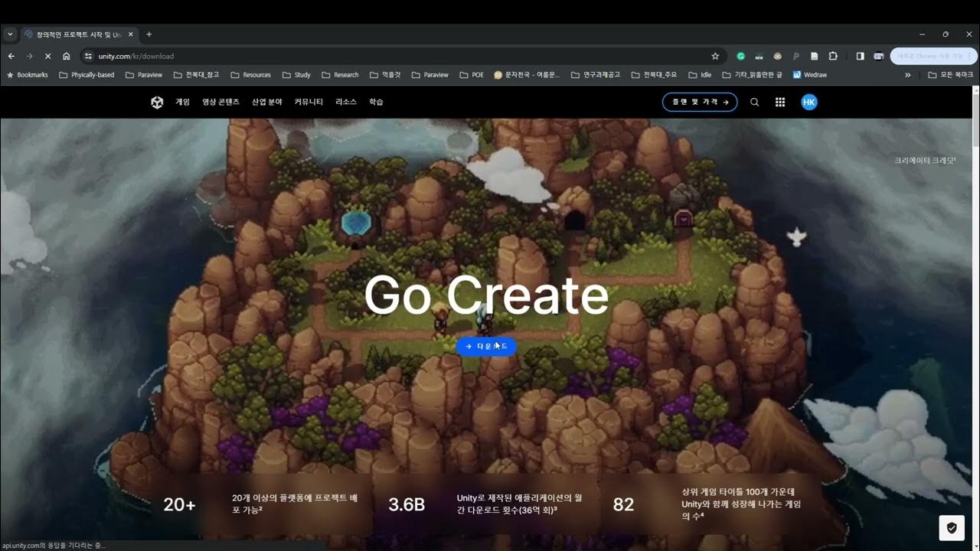980x551 pixels.
Task: Click the Unity cube logo
Action: pyautogui.click(x=157, y=103)
